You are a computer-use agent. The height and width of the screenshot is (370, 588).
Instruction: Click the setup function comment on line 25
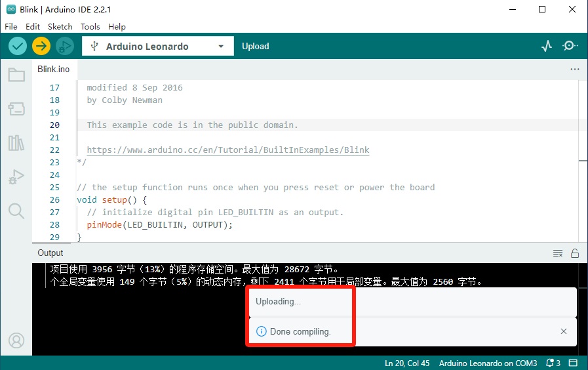pos(256,187)
